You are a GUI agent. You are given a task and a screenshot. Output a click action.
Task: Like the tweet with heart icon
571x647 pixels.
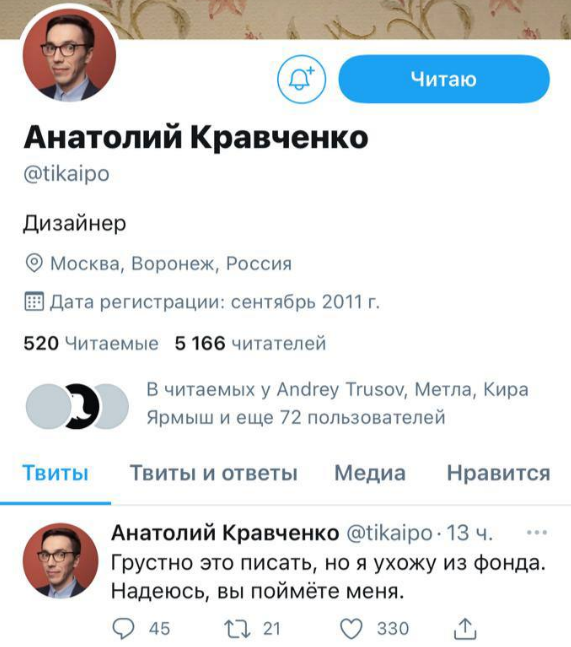[x=351, y=629]
